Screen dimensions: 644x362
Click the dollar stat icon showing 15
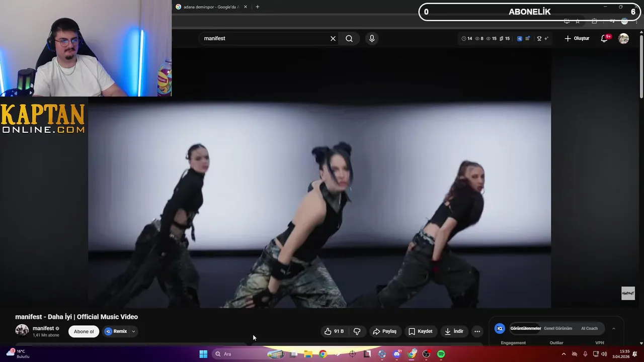tap(504, 38)
